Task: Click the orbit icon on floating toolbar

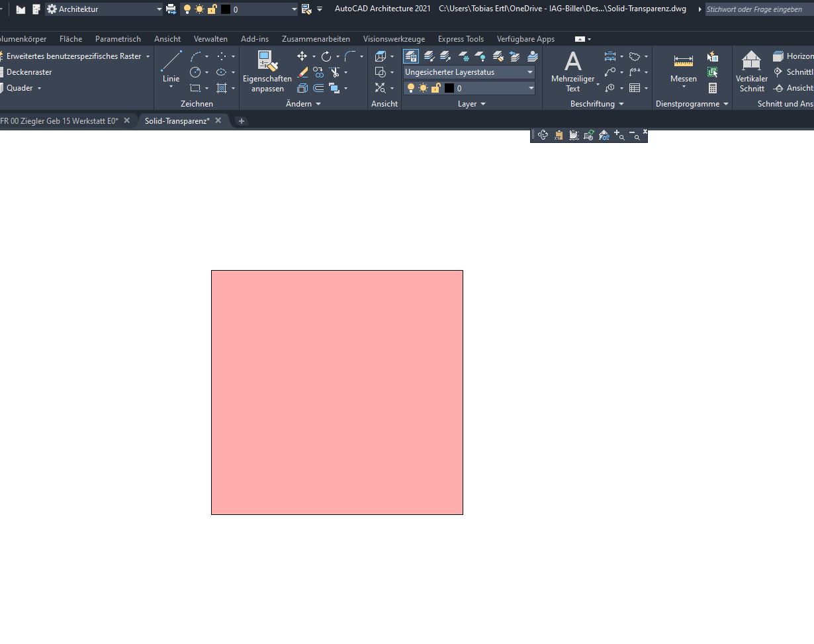Action: (x=543, y=135)
